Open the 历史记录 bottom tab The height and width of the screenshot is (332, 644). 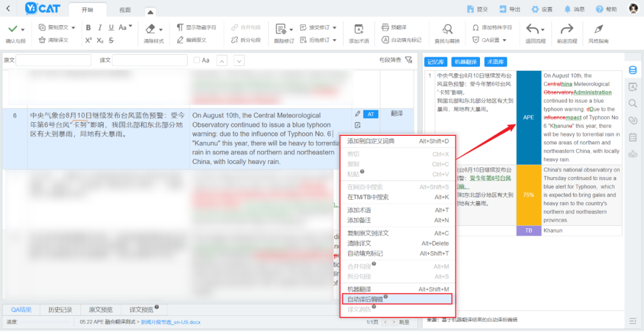tap(60, 309)
